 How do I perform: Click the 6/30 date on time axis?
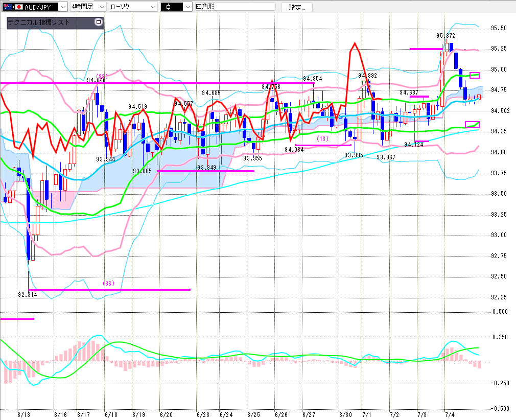(x=345, y=415)
